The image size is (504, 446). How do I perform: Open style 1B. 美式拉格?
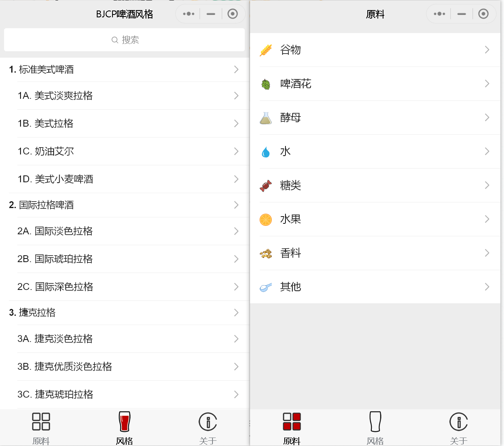click(125, 123)
